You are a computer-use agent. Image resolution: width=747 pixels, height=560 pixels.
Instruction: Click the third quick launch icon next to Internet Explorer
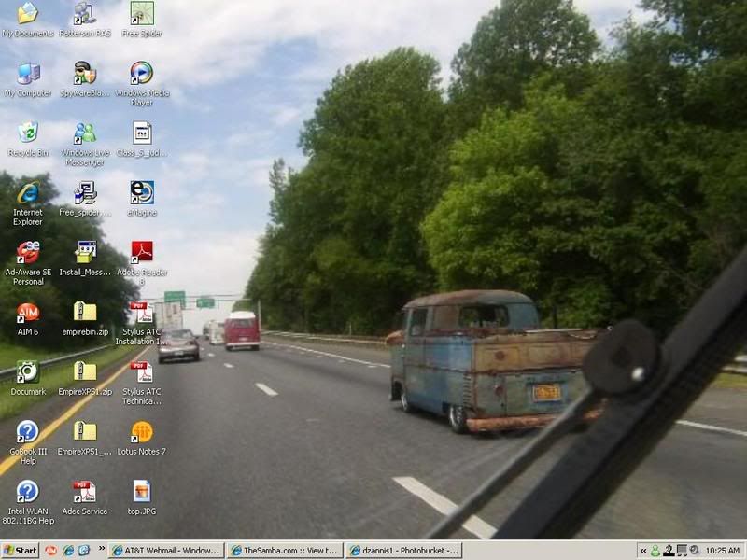[84, 551]
